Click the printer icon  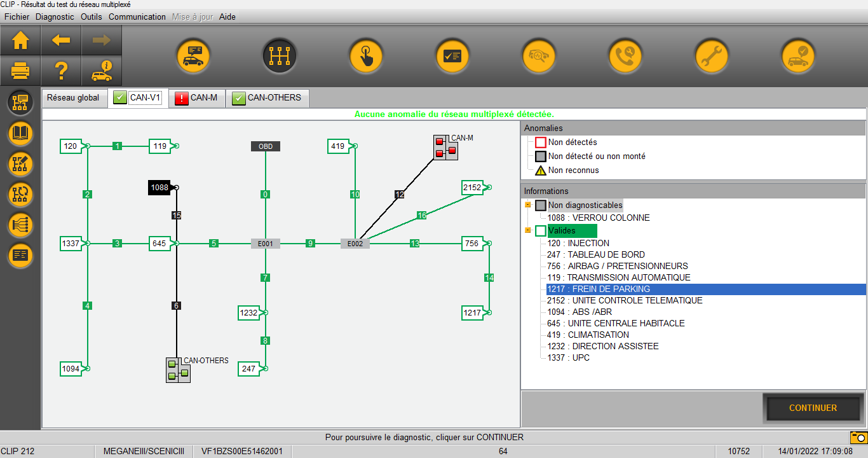pyautogui.click(x=20, y=70)
